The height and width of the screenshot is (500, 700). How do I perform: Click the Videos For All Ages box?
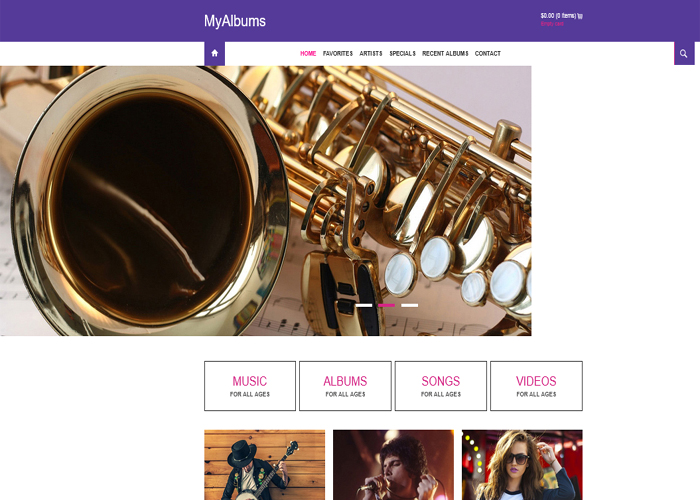pyautogui.click(x=536, y=386)
